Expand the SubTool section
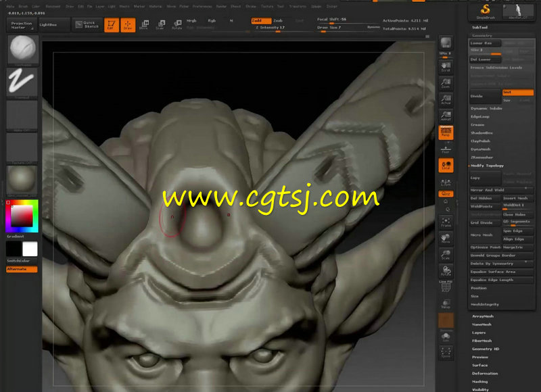The image size is (541, 392). 479,27
